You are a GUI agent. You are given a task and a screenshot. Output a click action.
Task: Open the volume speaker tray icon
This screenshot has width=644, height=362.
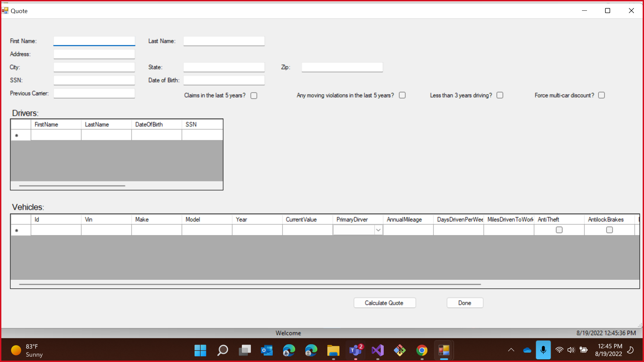pos(571,350)
